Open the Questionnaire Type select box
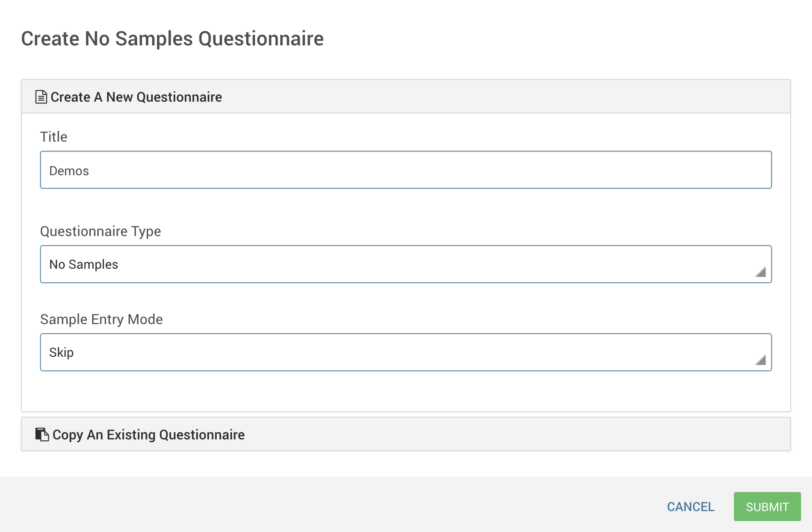 coord(405,264)
